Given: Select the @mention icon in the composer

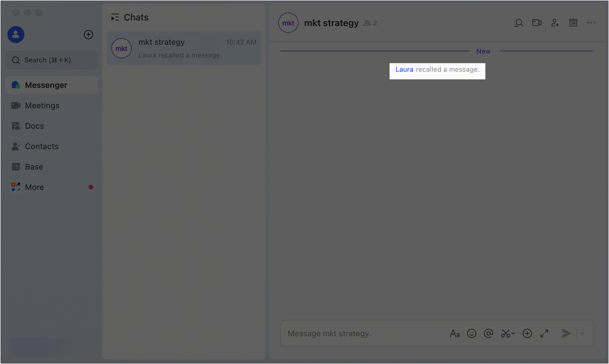Looking at the screenshot, I should (488, 333).
